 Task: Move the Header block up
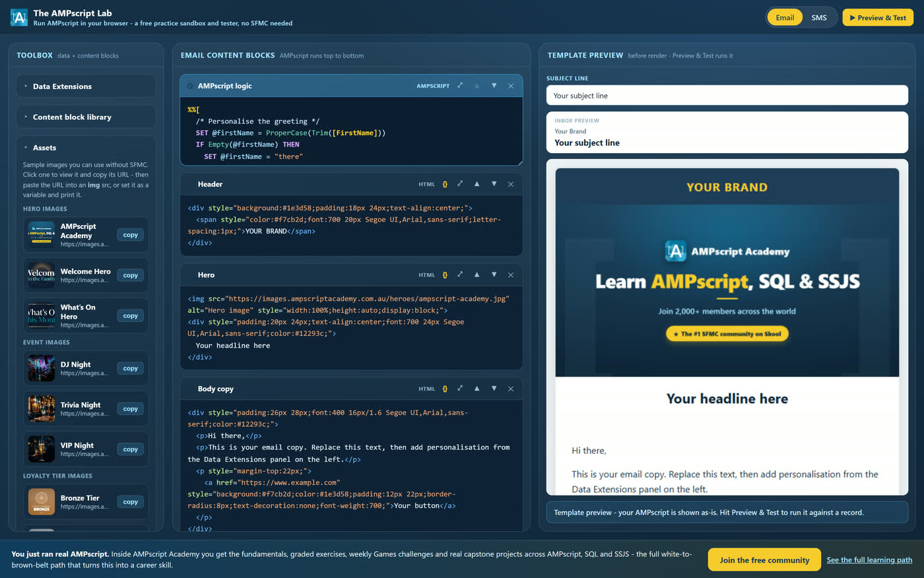(x=477, y=184)
